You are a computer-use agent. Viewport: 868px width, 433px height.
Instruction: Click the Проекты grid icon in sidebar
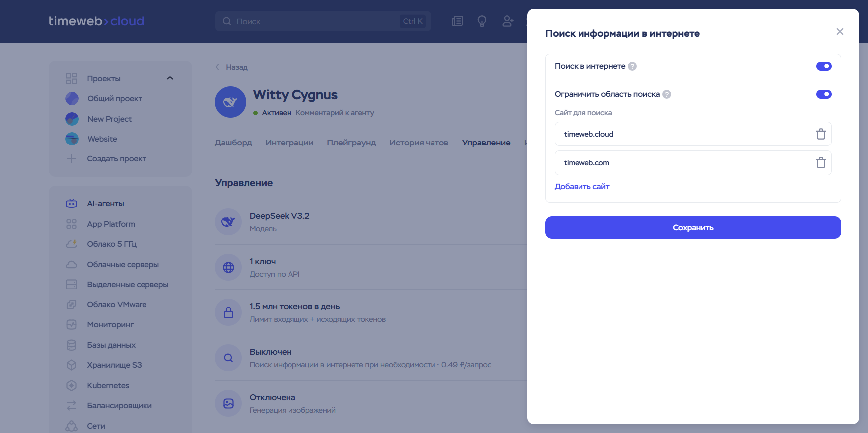71,78
